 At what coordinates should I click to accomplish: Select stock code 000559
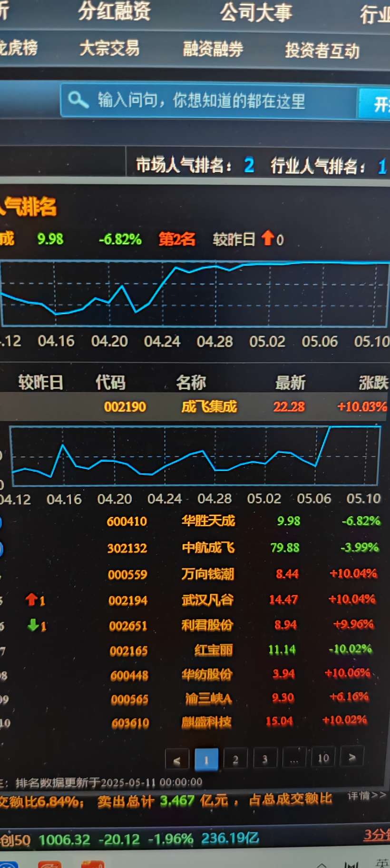(x=127, y=575)
